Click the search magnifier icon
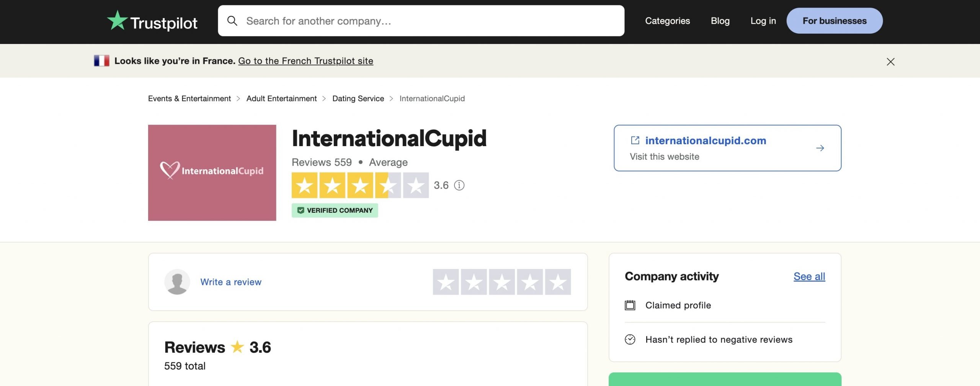The width and height of the screenshot is (980, 386). click(x=232, y=21)
